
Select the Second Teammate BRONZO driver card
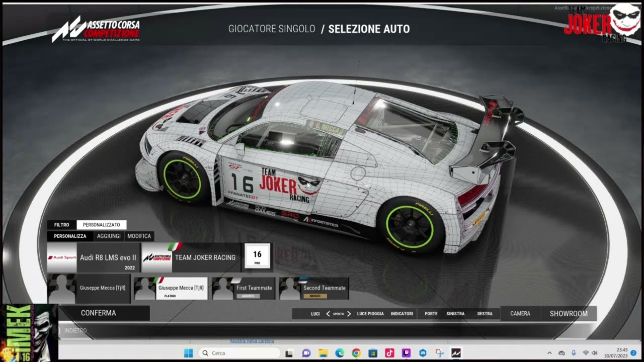pyautogui.click(x=314, y=288)
